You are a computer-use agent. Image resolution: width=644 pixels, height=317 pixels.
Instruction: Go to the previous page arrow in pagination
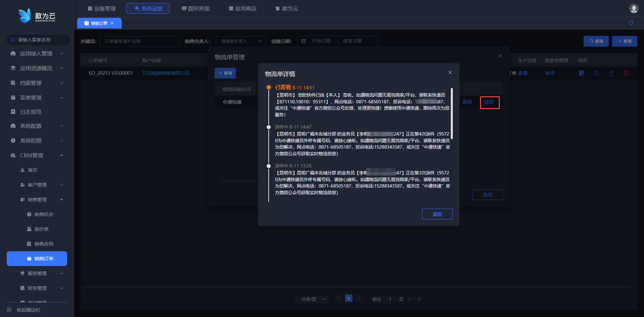point(339,298)
